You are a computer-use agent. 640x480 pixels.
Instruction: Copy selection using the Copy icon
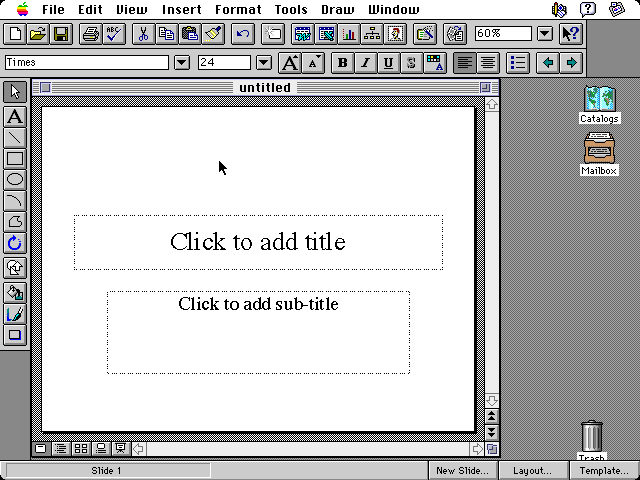click(167, 34)
